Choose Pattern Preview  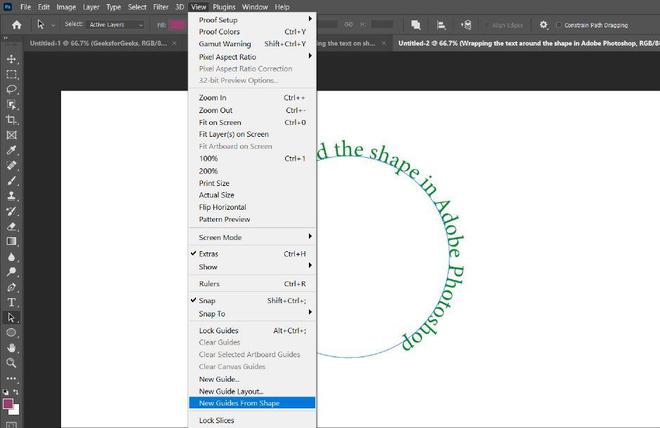pos(252,219)
